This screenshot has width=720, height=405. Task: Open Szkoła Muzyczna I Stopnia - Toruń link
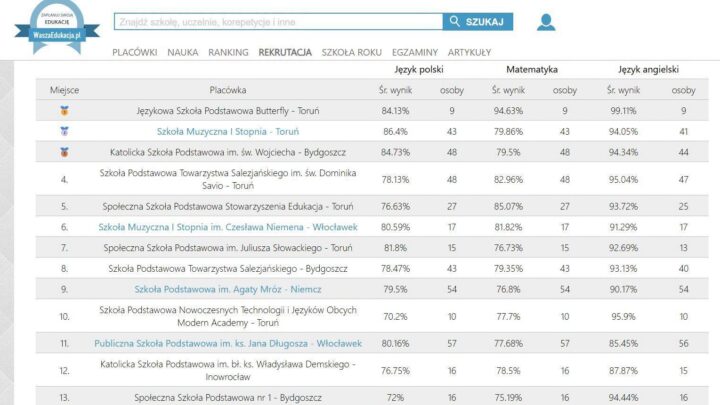(228, 131)
